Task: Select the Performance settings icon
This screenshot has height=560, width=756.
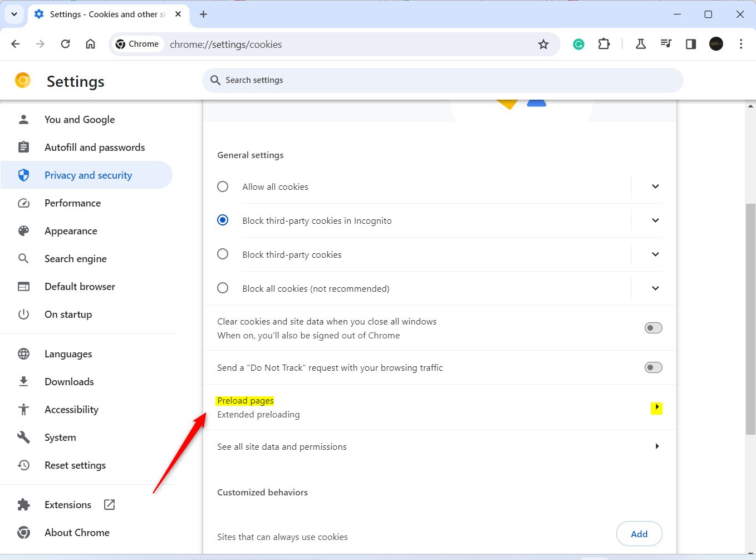Action: coord(23,203)
